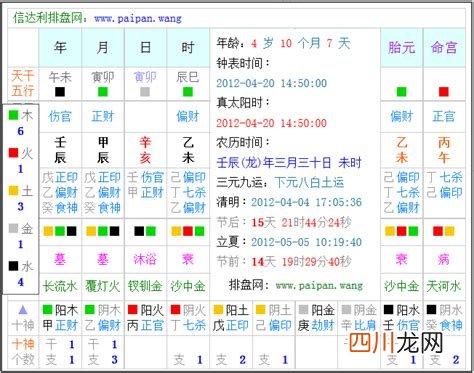Screen dimensions: 474x373
Task: Click the green square under 辰巳
Action: (x=188, y=92)
